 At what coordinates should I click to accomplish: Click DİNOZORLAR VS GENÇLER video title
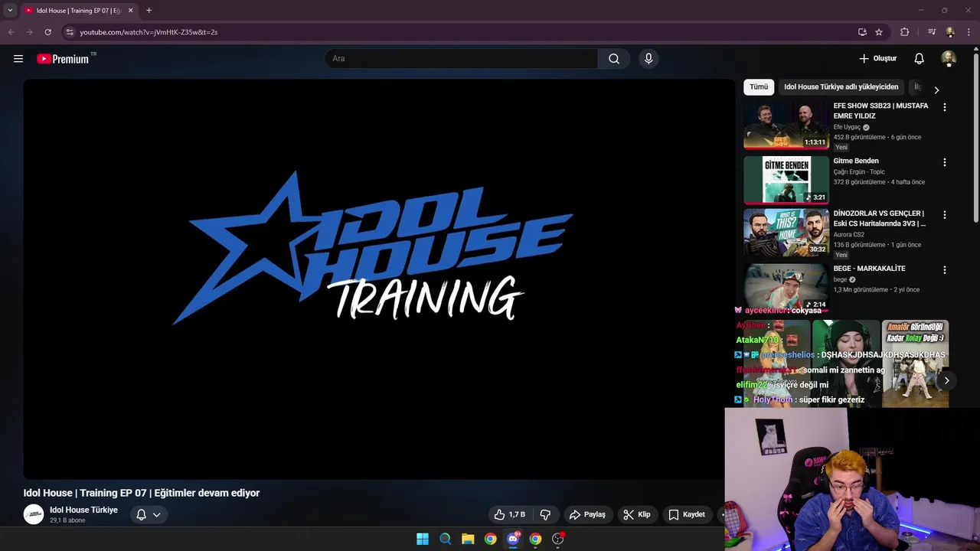(880, 219)
